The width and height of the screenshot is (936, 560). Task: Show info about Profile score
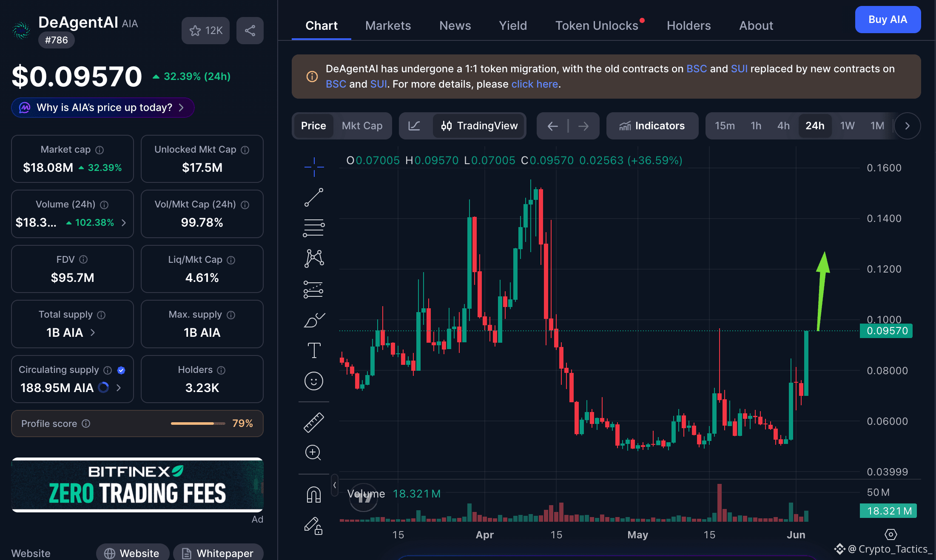pos(86,424)
